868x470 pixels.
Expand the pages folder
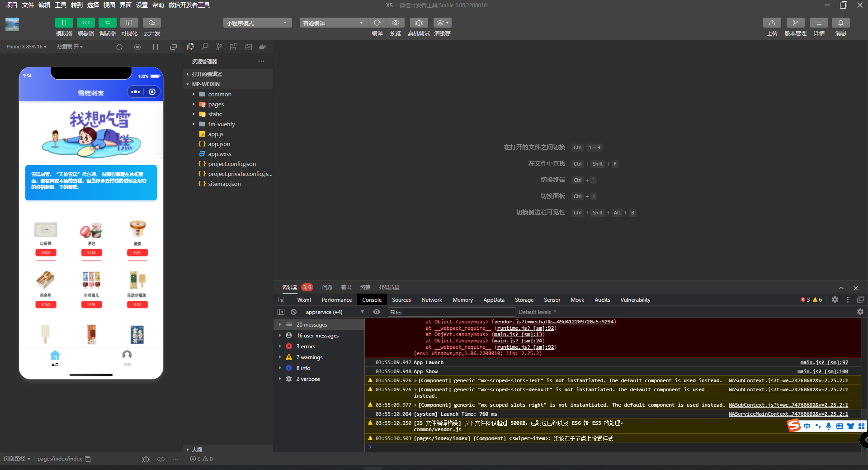(216, 104)
